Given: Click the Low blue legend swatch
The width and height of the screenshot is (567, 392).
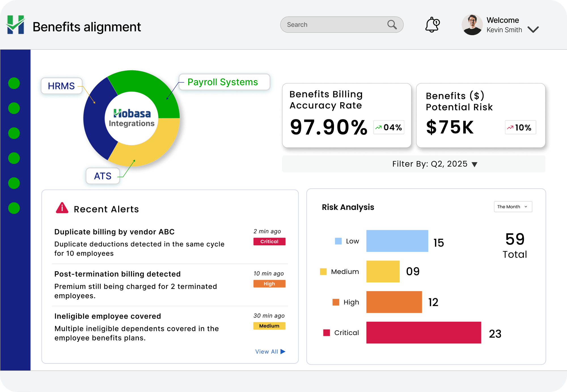Looking at the screenshot, I should (338, 241).
